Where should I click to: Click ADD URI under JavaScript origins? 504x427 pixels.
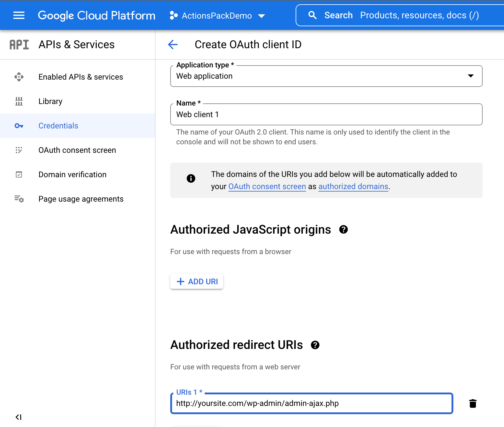tap(197, 281)
